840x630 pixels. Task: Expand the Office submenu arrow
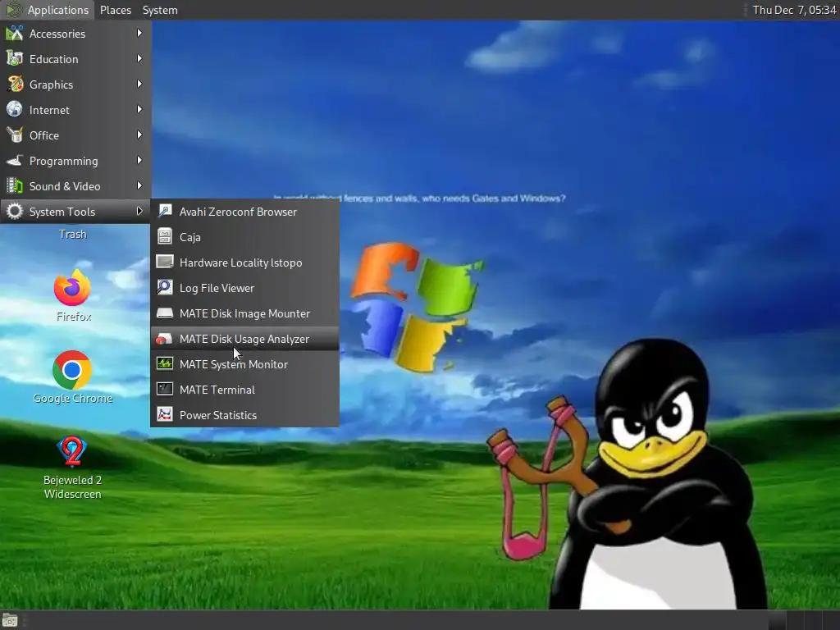[x=139, y=135]
